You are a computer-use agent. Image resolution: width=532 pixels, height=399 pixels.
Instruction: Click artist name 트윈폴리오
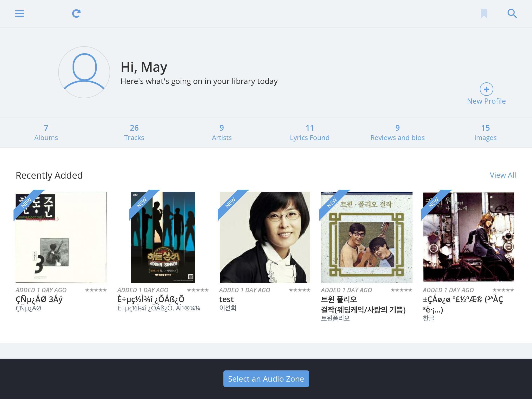pyautogui.click(x=335, y=318)
